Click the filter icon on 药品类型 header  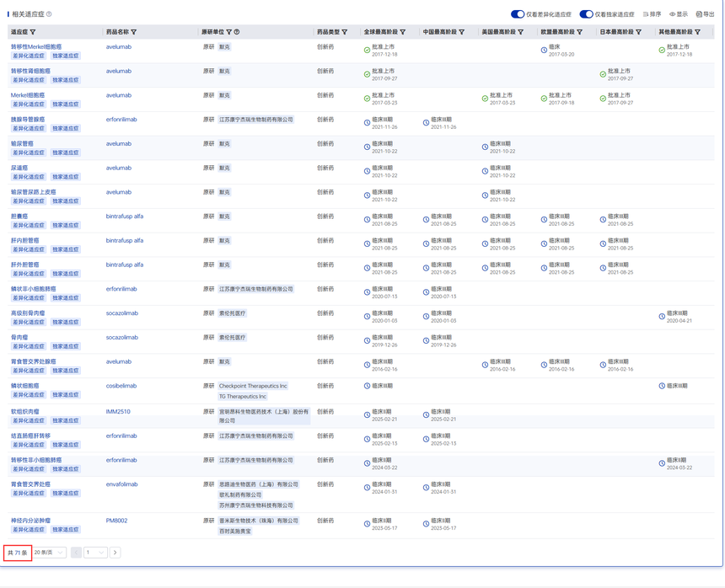[x=345, y=32]
